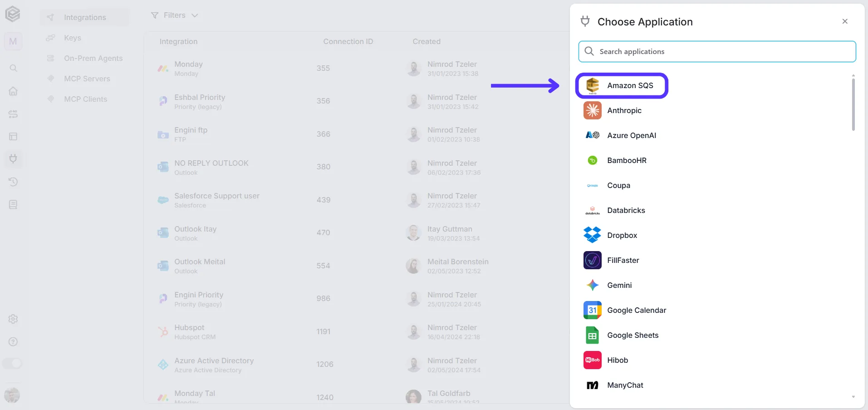Toggle the switch in left rail
The width and height of the screenshot is (868, 410).
point(12,363)
